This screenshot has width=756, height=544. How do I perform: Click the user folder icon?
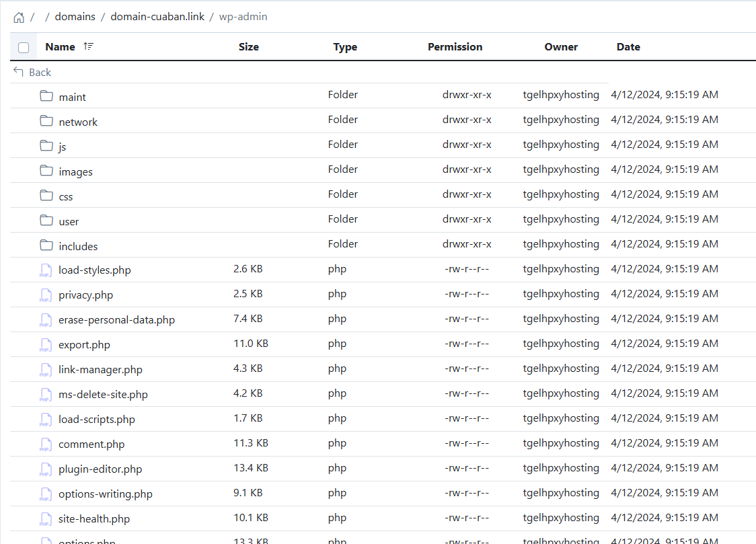pyautogui.click(x=46, y=220)
